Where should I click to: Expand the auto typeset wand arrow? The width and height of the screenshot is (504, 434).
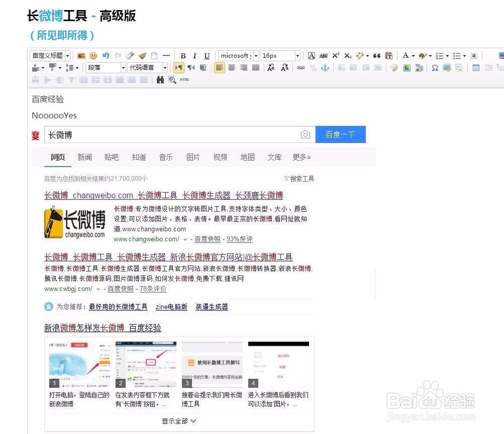coord(367,56)
